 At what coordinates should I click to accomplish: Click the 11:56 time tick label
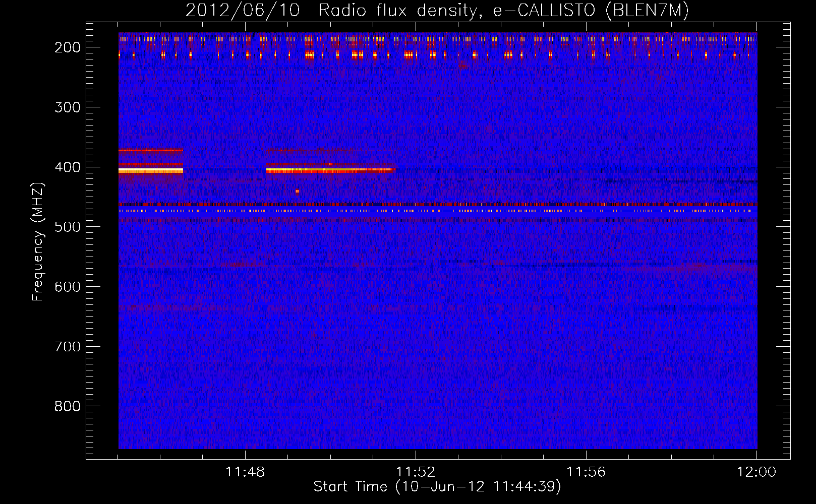586,472
